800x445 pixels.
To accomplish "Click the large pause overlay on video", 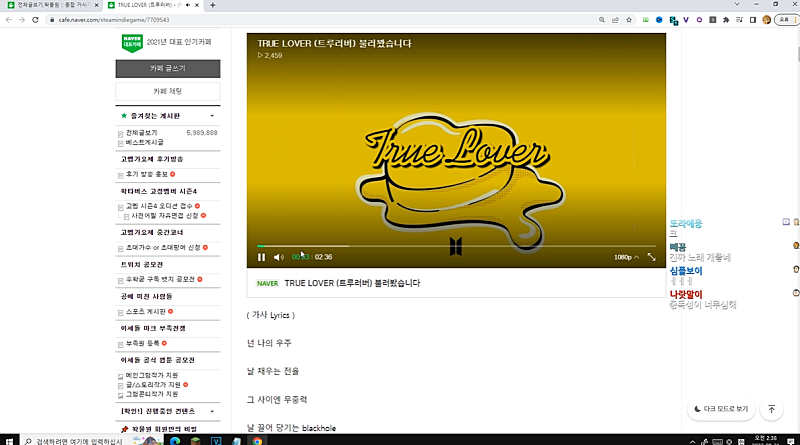I will click(456, 246).
